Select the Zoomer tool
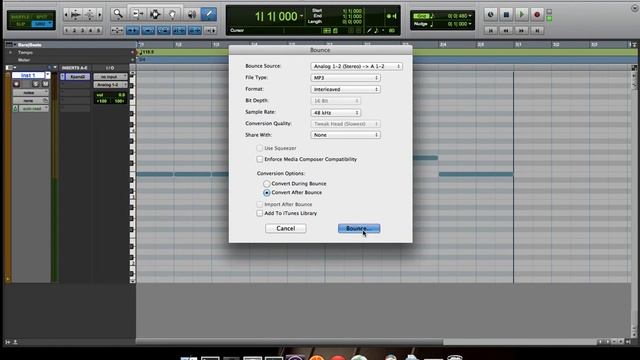 point(118,14)
